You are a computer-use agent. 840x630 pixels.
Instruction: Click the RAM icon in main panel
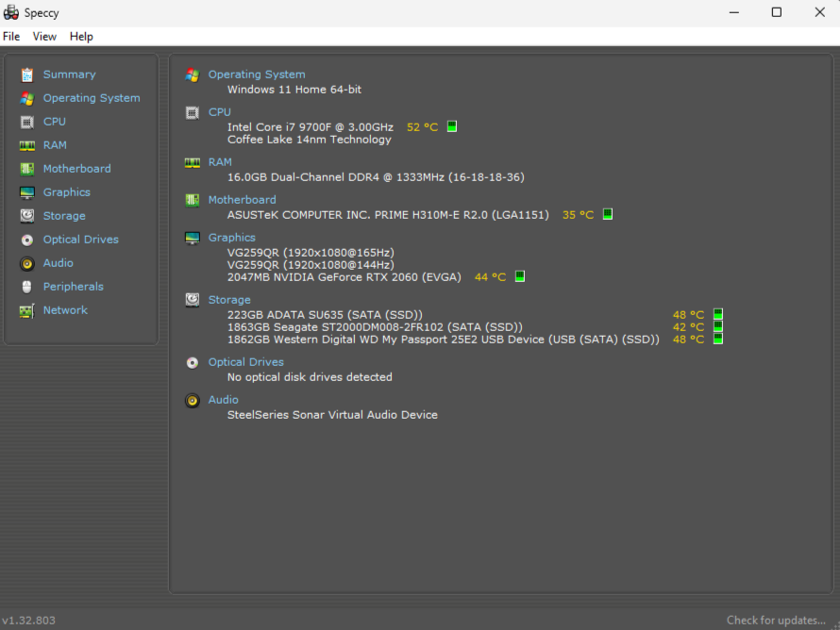[193, 163]
